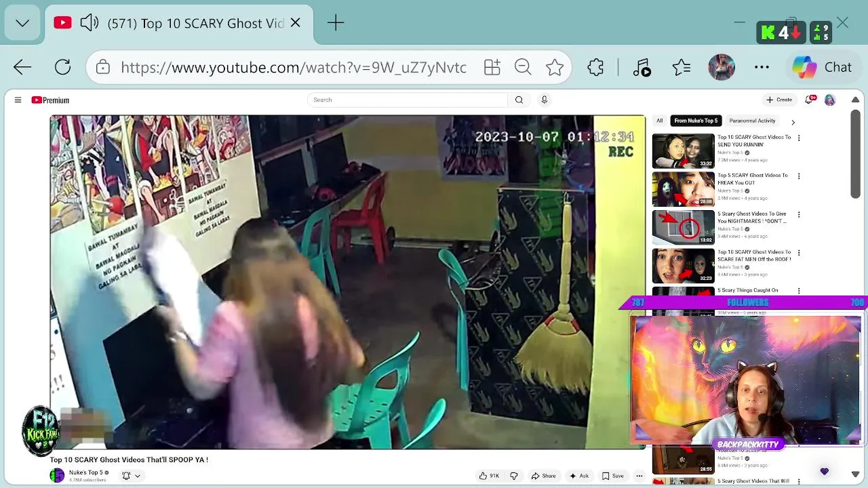Open options for FREAK You OUT video
Image resolution: width=868 pixels, height=488 pixels.
798,176
